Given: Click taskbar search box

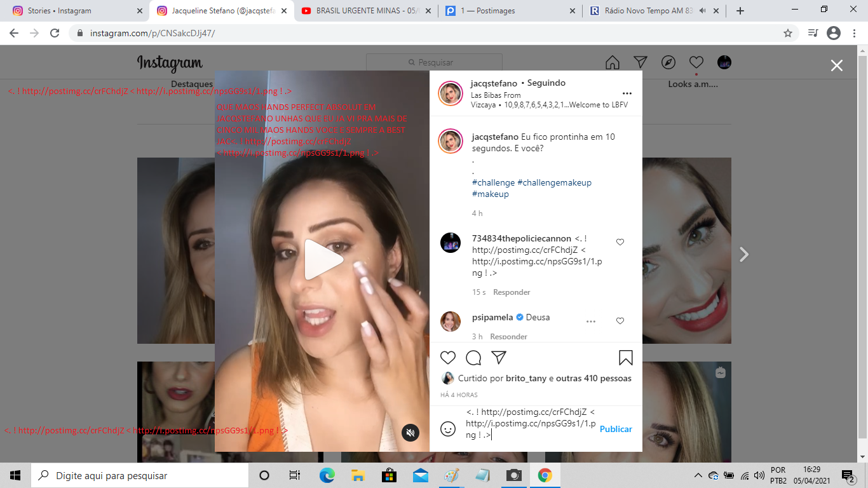Looking at the screenshot, I should [140, 475].
